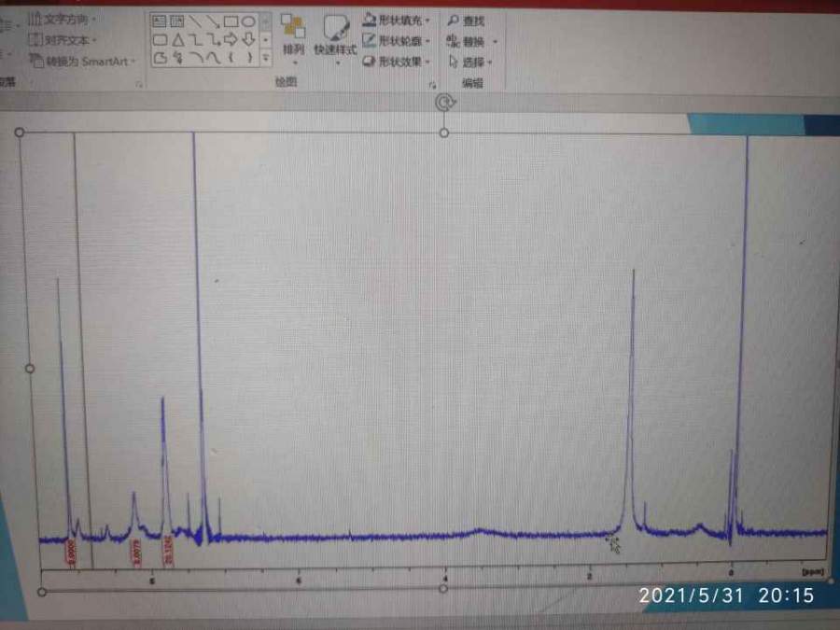Choose the Oval shape

pyautogui.click(x=248, y=22)
